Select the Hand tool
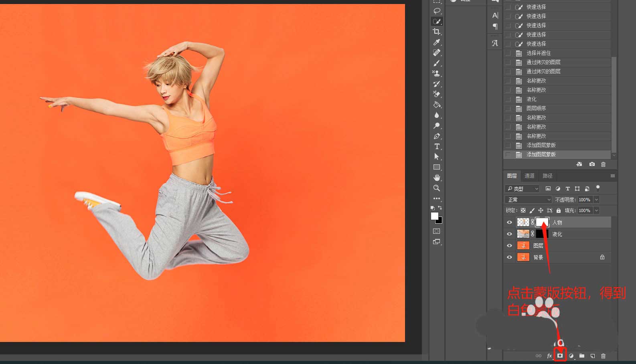The width and height of the screenshot is (636, 364). 437,178
